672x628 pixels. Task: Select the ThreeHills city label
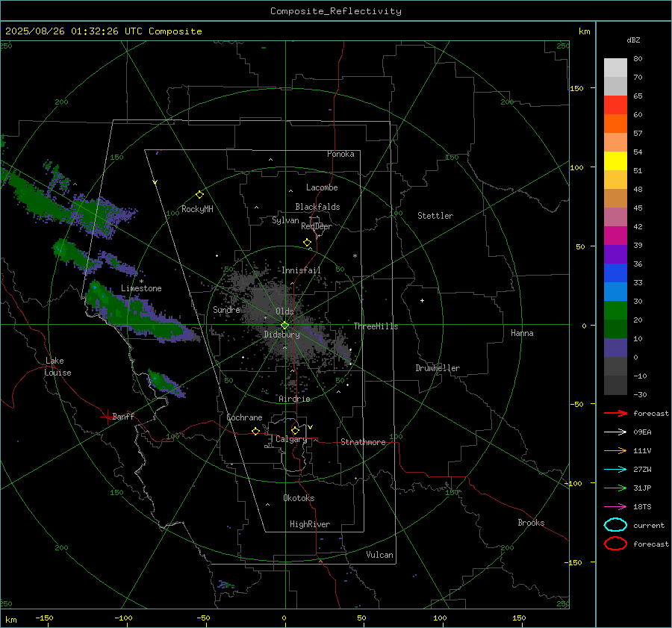coord(376,326)
